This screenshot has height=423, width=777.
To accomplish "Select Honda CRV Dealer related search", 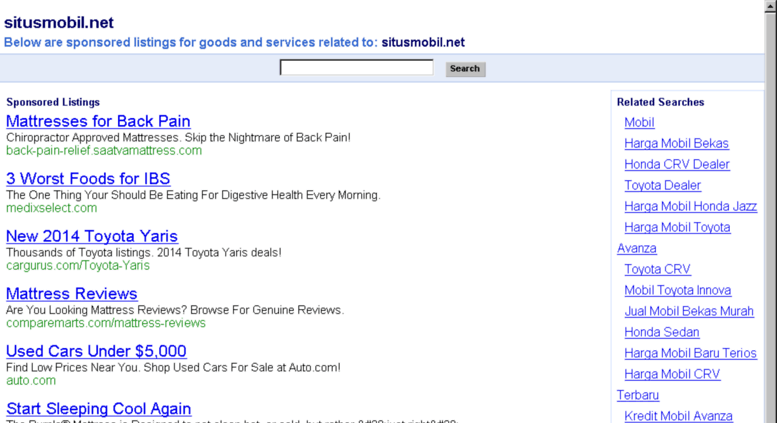I will click(677, 164).
